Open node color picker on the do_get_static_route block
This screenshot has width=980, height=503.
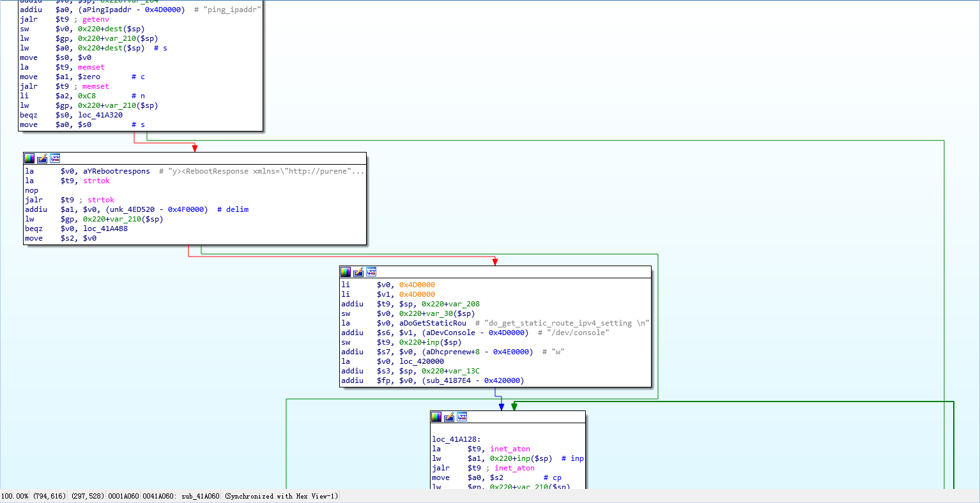[346, 272]
